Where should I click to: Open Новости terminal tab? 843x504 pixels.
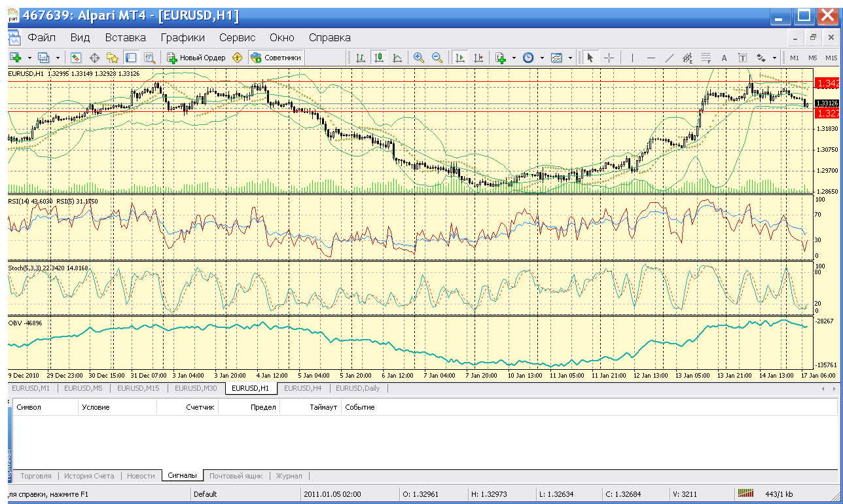(x=141, y=476)
